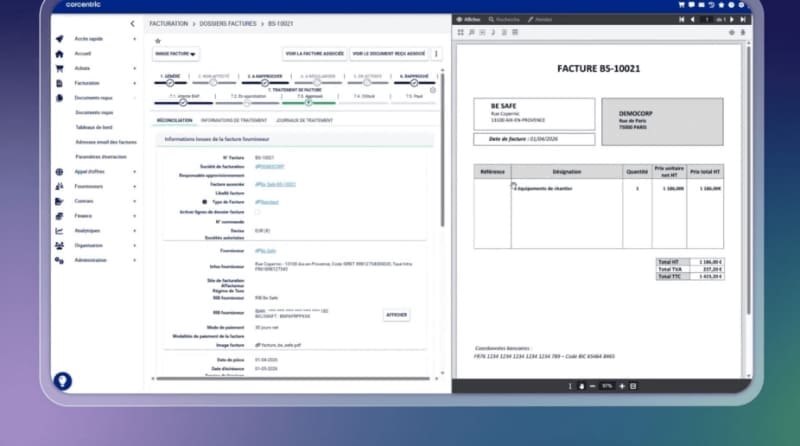The height and width of the screenshot is (446, 800).
Task: Click the star favorite icon under breadcrumb
Action: pos(158,41)
